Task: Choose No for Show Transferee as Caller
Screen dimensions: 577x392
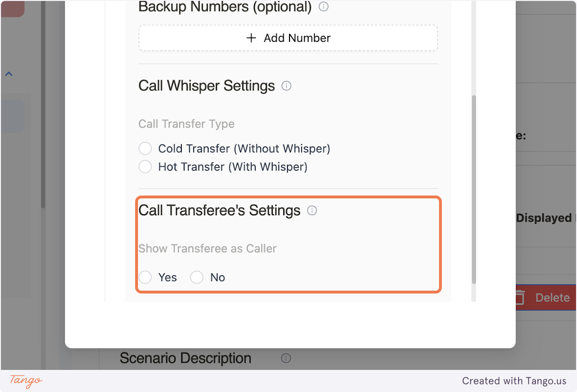Action: click(196, 277)
